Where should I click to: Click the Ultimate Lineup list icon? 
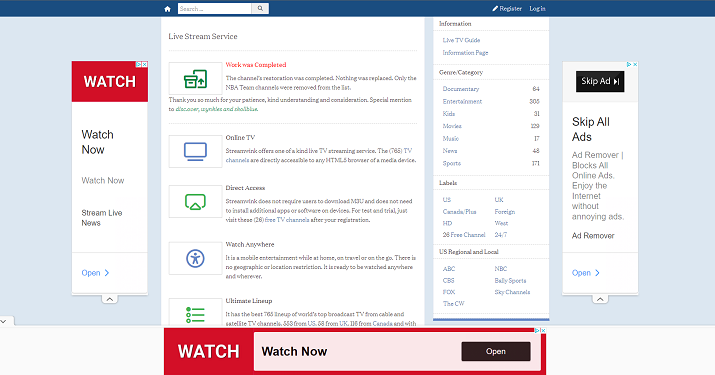tap(195, 314)
